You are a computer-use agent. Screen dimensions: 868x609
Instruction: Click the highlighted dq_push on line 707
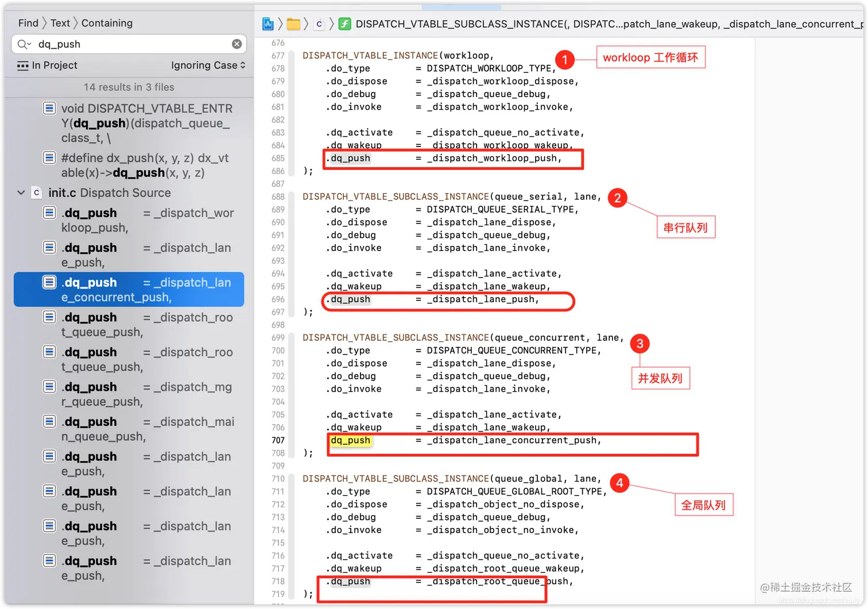[x=350, y=440]
